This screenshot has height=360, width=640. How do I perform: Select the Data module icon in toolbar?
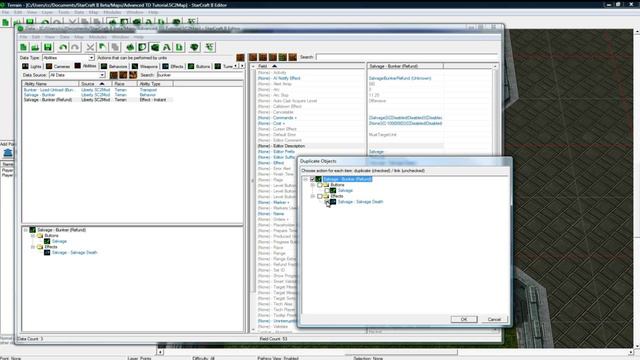point(155,47)
